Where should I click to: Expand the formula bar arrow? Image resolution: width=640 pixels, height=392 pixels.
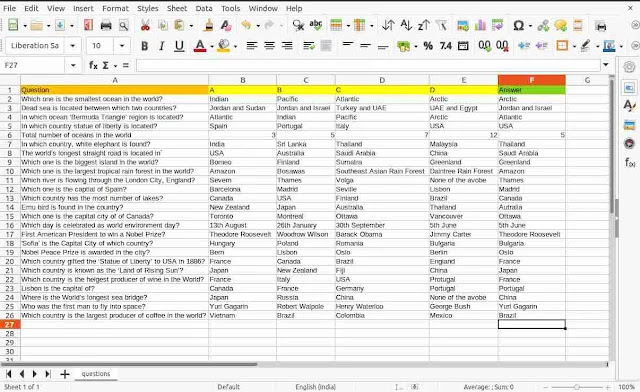coord(606,65)
